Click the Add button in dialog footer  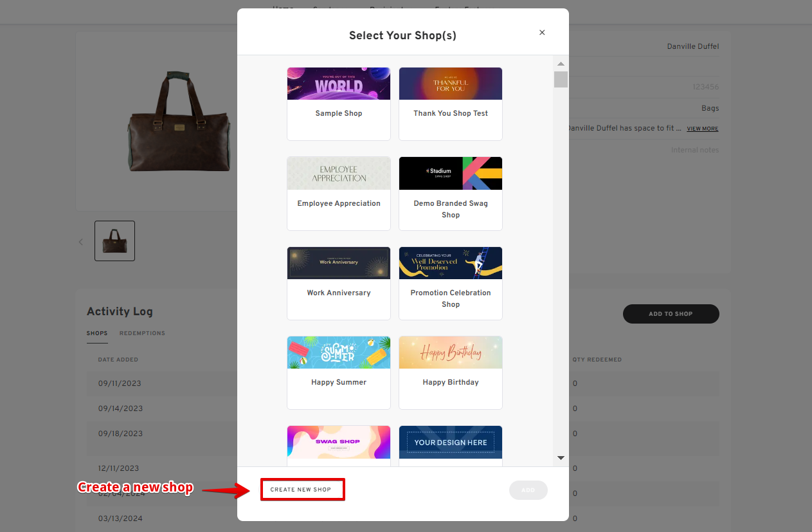(x=528, y=490)
